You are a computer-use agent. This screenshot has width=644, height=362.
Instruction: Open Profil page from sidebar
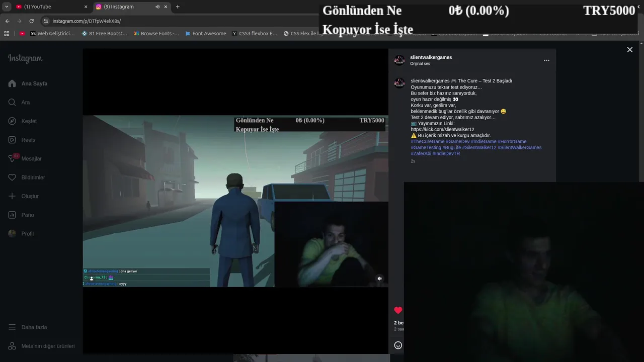click(x=21, y=234)
